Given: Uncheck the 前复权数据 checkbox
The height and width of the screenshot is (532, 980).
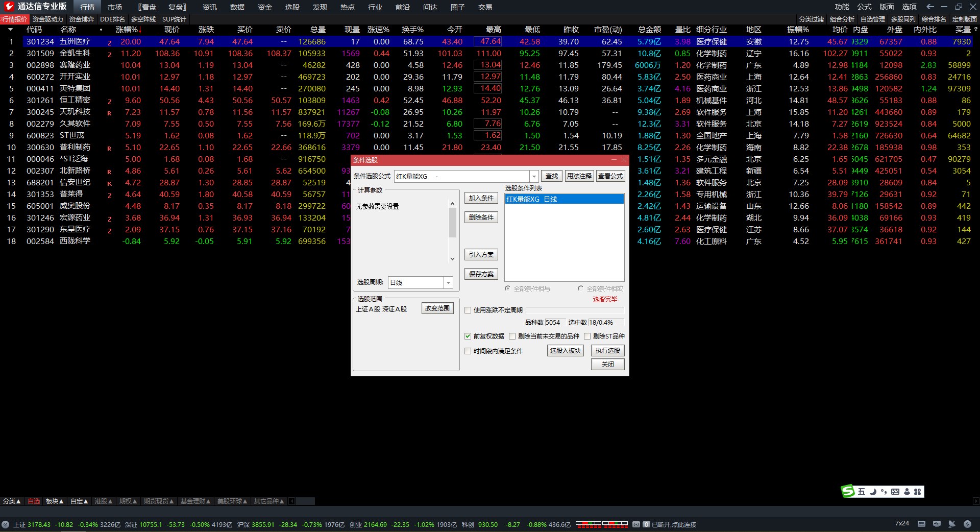Looking at the screenshot, I should [x=468, y=336].
